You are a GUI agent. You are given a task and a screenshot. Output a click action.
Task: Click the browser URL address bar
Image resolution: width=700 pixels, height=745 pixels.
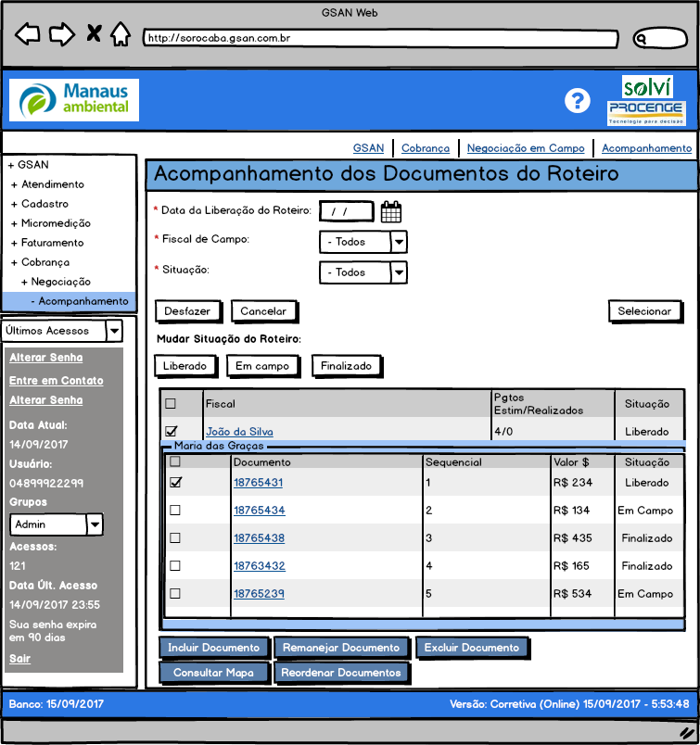coord(380,39)
